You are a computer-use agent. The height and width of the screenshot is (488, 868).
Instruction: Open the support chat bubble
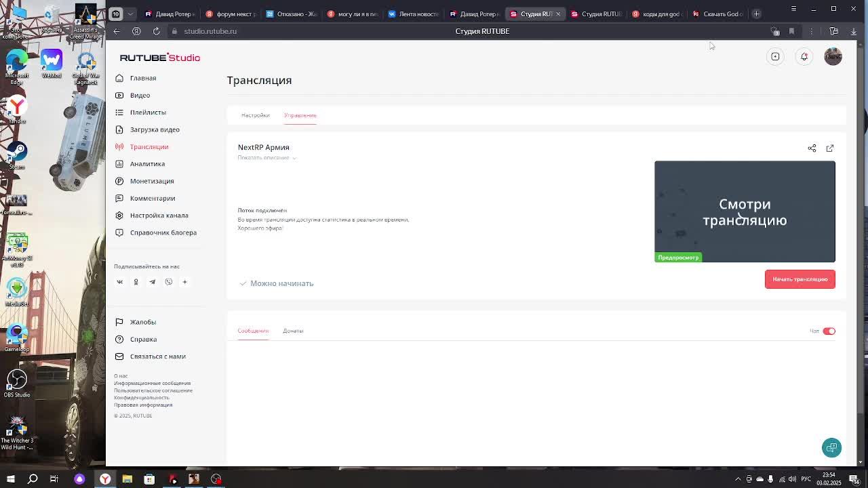click(x=831, y=447)
